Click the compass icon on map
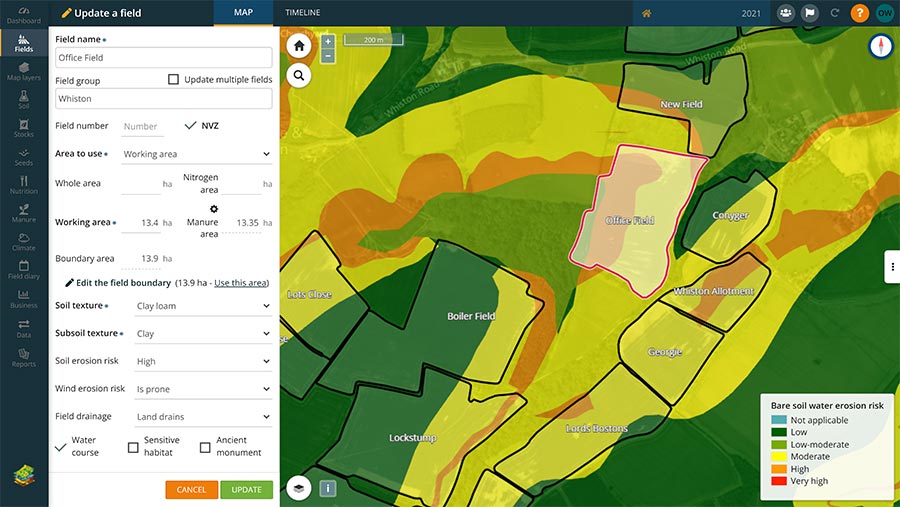This screenshot has width=900, height=507. (879, 46)
